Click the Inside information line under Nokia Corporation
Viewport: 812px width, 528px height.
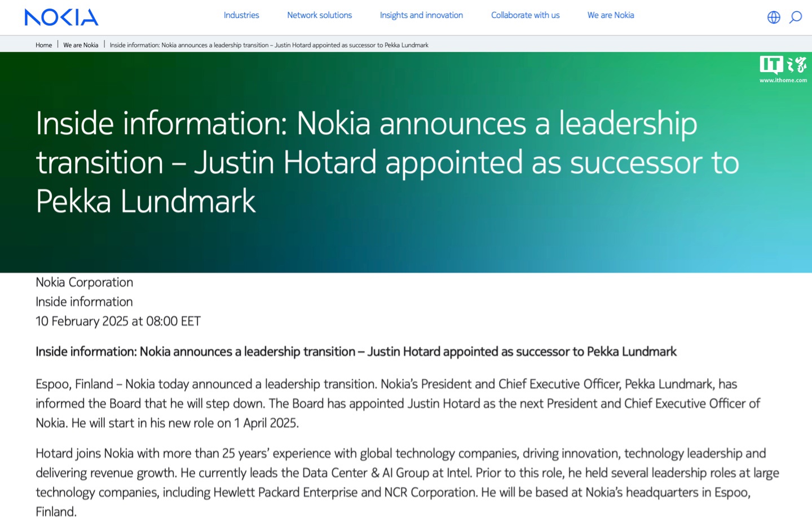coord(85,302)
